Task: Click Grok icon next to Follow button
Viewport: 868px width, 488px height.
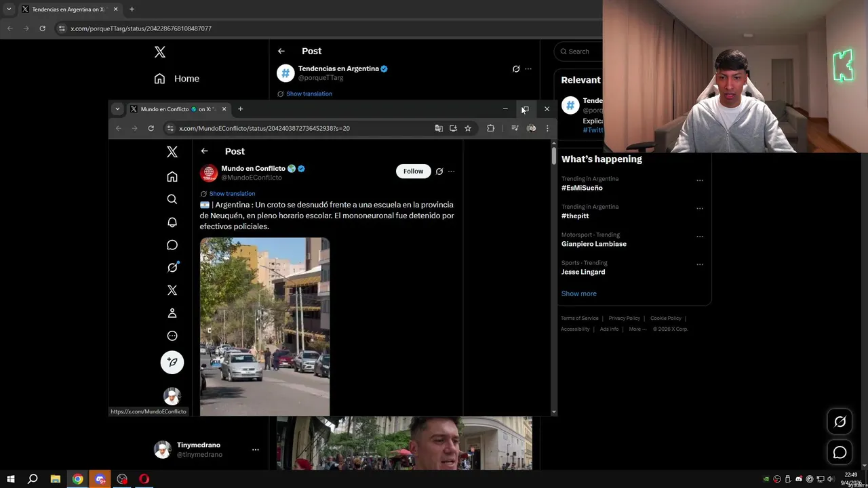Action: click(x=439, y=171)
